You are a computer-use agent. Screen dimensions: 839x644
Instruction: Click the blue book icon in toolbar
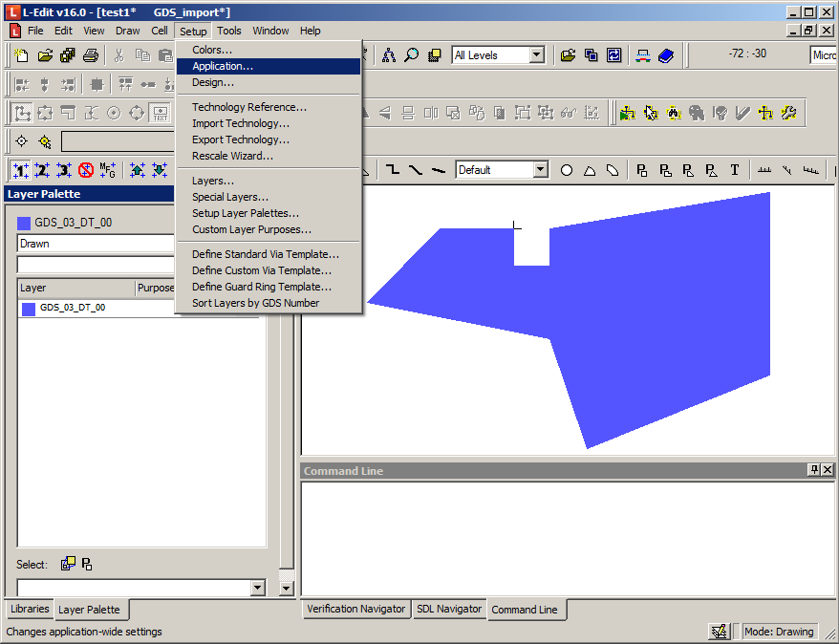pos(666,55)
